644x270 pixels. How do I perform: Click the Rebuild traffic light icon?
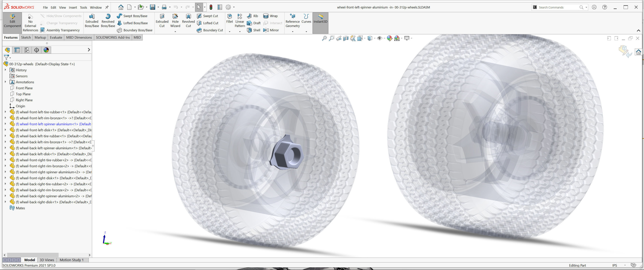(x=211, y=7)
